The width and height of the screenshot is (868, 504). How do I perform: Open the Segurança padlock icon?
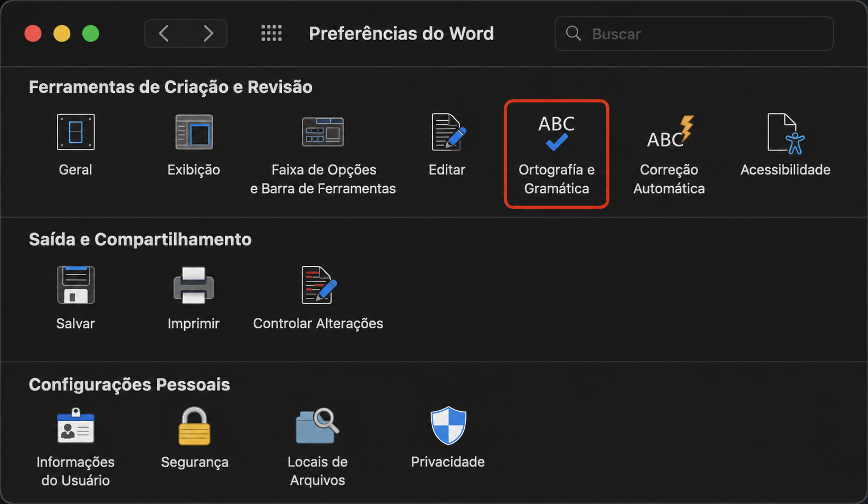pyautogui.click(x=194, y=425)
